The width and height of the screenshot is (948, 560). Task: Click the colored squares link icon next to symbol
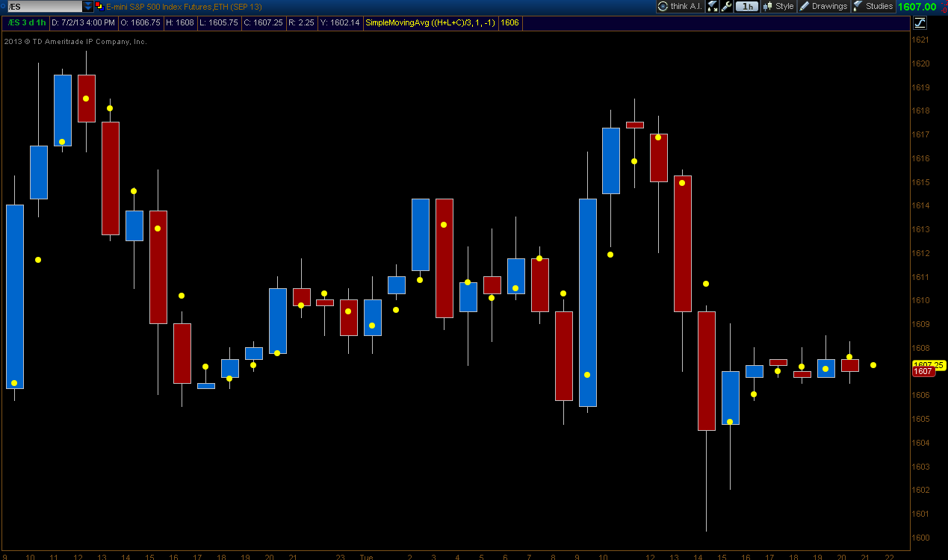(99, 6)
